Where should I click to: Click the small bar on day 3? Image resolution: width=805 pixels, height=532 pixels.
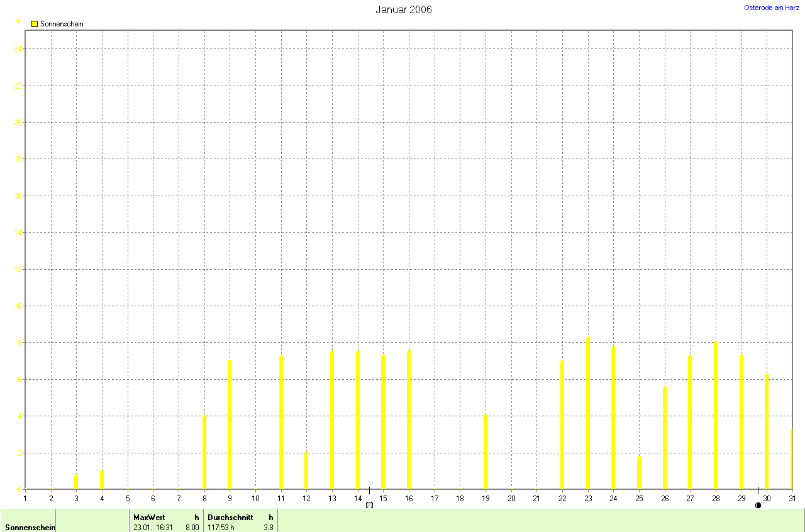point(76,482)
